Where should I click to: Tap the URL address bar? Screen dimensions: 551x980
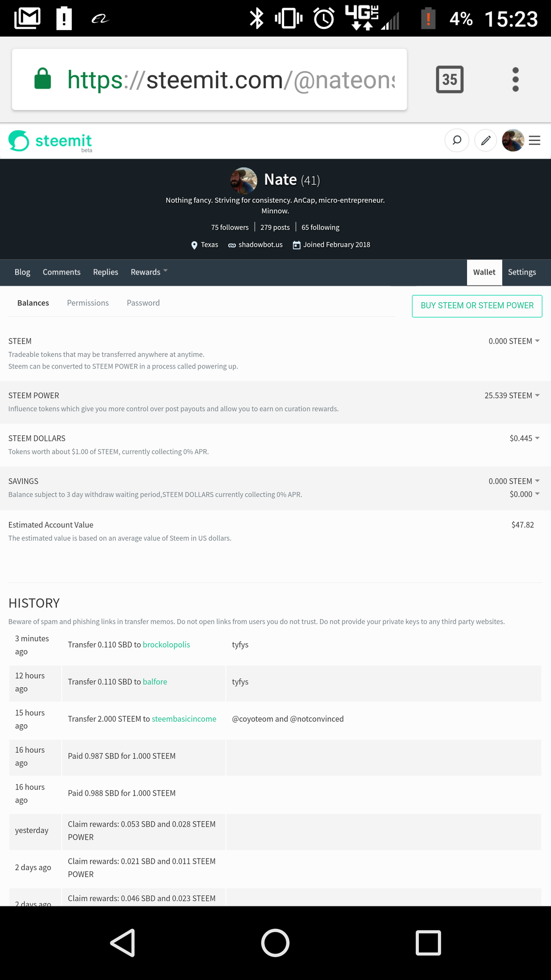click(x=210, y=79)
